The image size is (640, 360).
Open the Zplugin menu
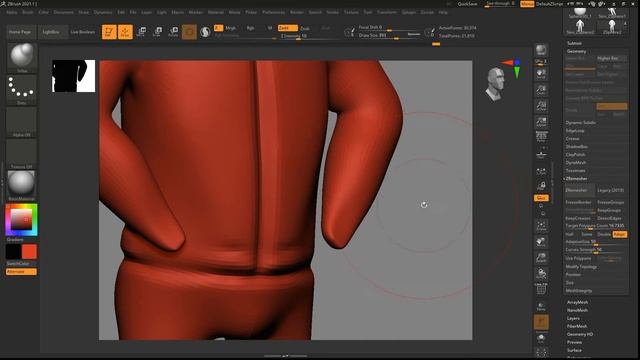point(409,12)
